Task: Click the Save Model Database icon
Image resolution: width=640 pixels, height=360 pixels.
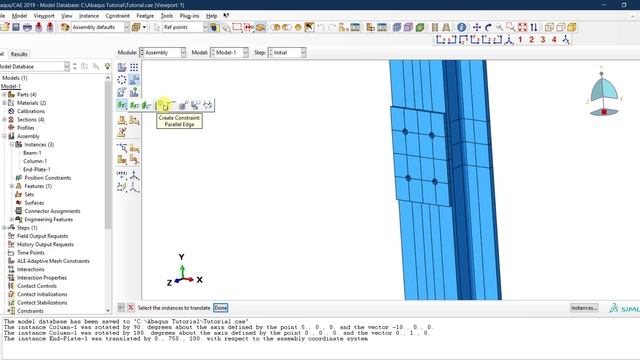Action: coord(16,27)
